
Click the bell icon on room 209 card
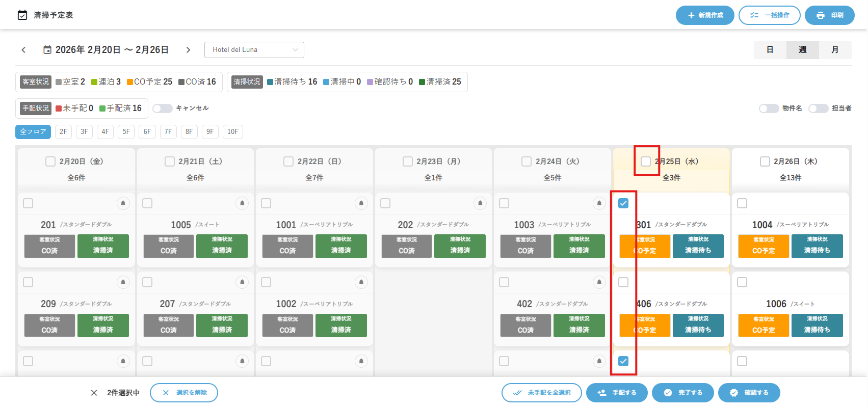123,282
